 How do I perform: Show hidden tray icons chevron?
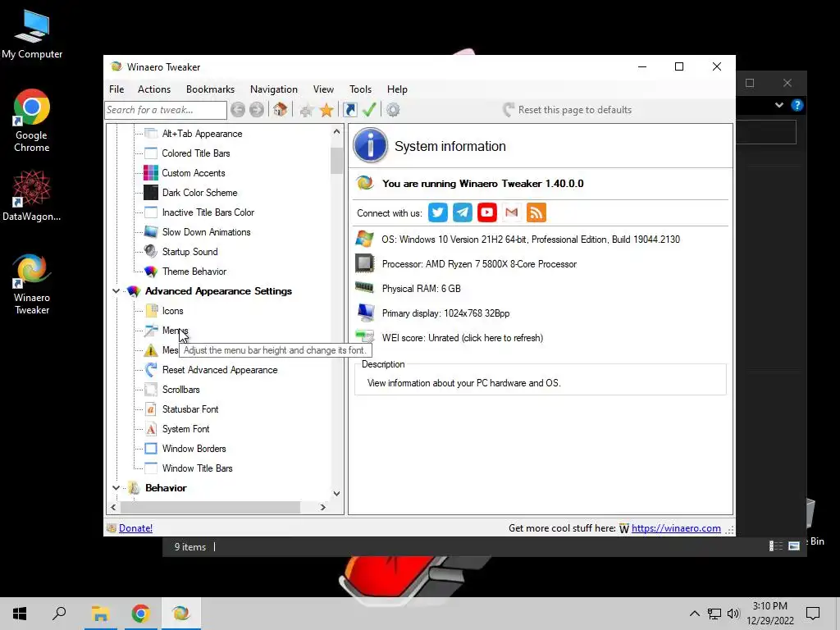[694, 614]
